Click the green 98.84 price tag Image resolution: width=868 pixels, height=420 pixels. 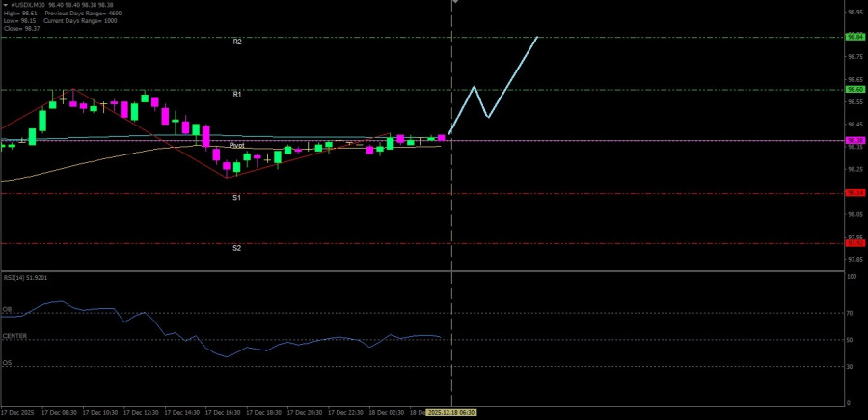click(x=854, y=37)
